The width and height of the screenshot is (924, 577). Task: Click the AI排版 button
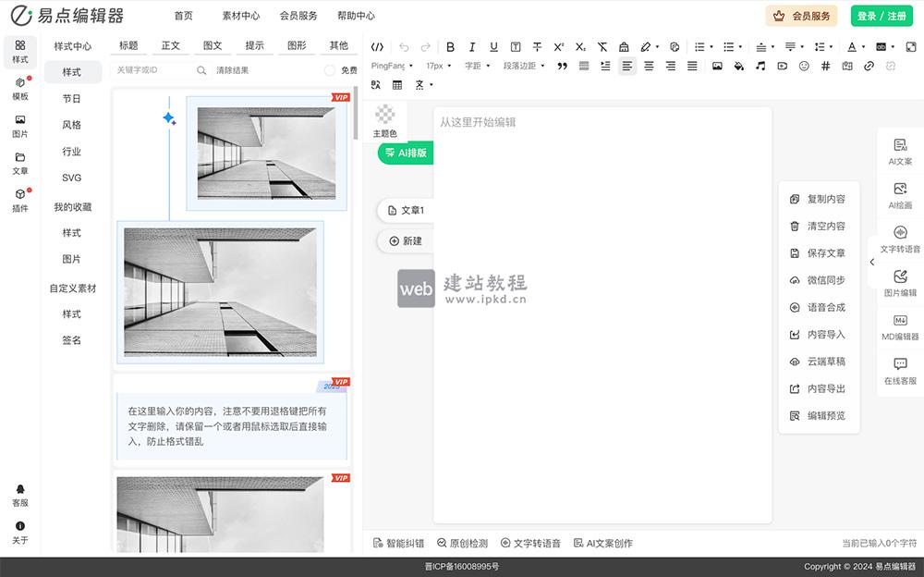click(x=407, y=153)
